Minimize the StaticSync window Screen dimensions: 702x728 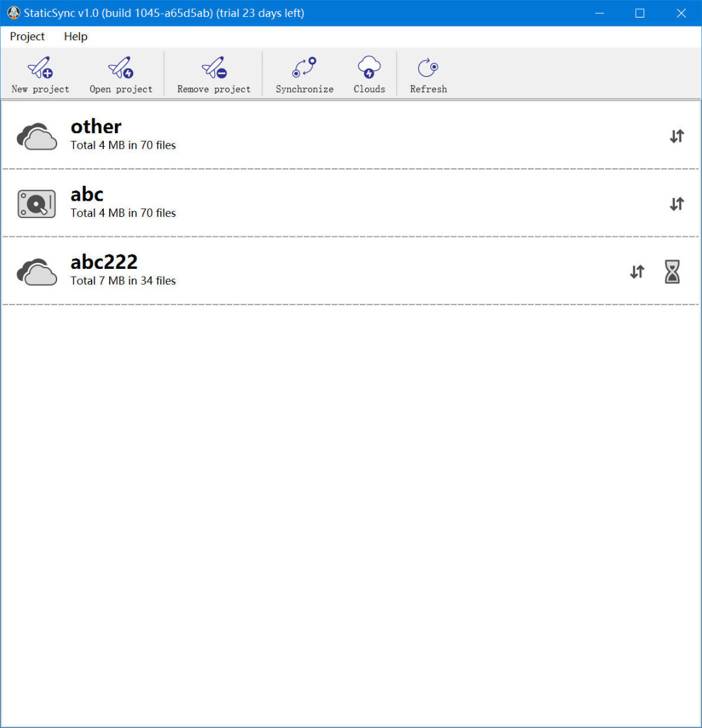tap(599, 13)
